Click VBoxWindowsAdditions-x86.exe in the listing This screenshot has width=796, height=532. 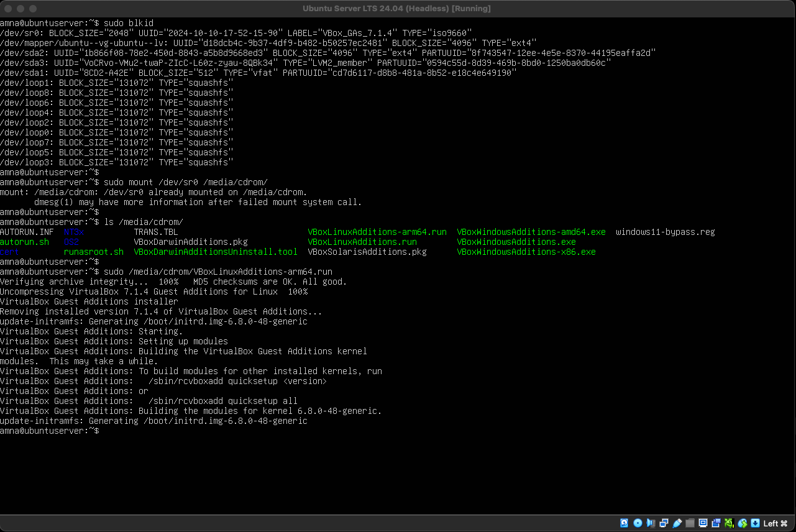click(x=526, y=252)
